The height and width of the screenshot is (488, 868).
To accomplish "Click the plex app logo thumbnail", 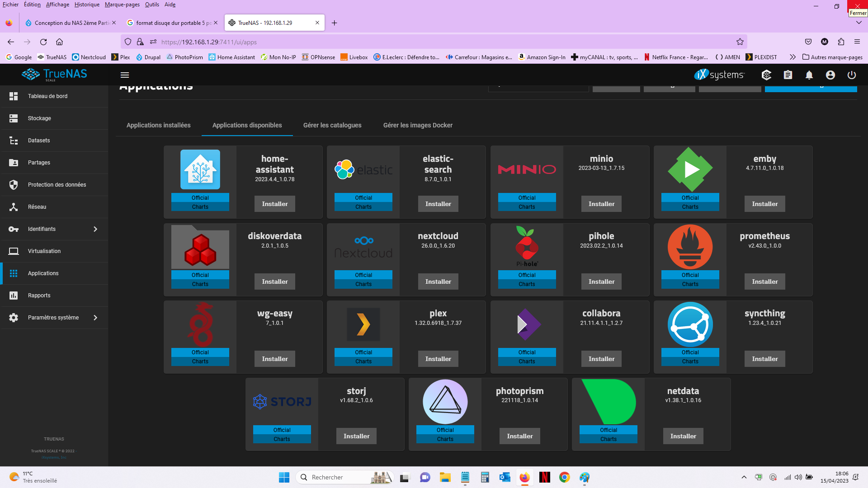I will click(x=363, y=324).
